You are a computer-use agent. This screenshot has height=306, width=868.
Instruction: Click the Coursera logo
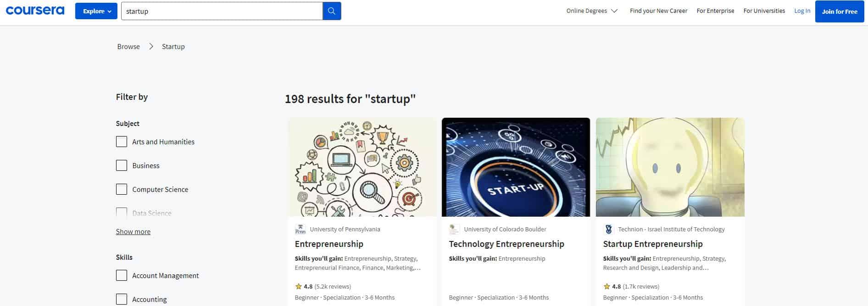[35, 10]
